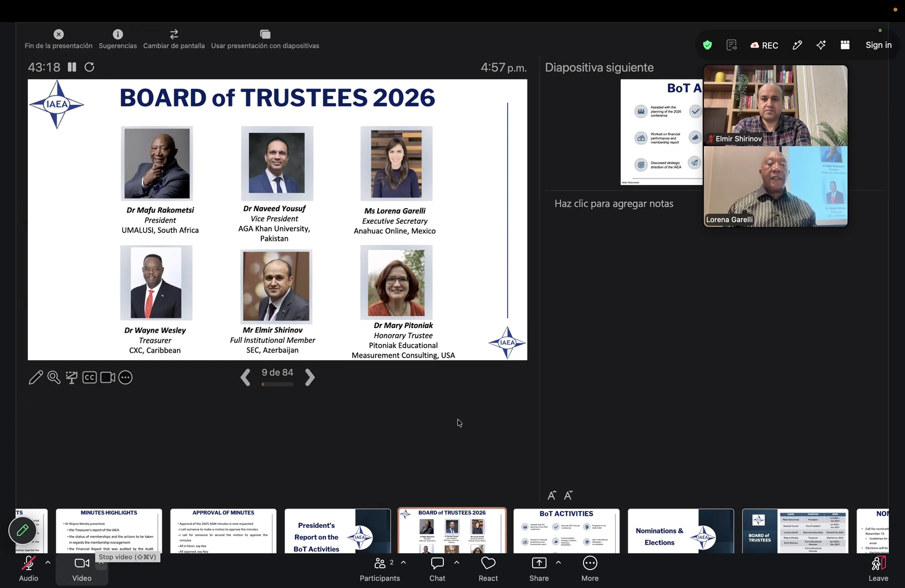The width and height of the screenshot is (905, 588).
Task: Increase notes font size
Action: click(552, 495)
